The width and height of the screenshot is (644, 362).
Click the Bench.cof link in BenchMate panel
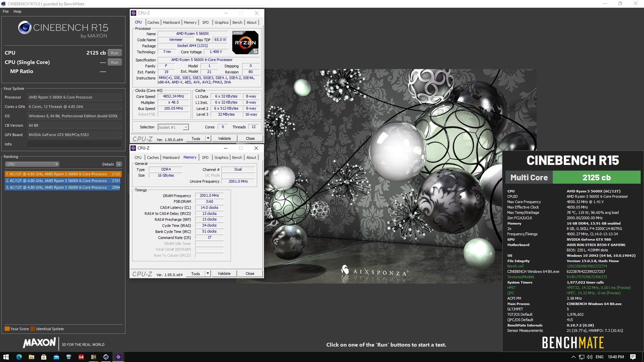click(515, 266)
